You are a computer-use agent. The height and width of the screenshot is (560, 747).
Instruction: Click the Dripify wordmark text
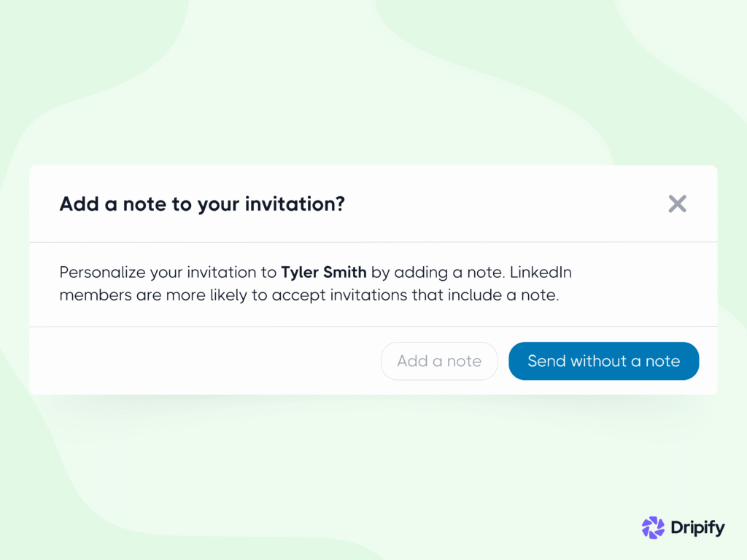(697, 528)
